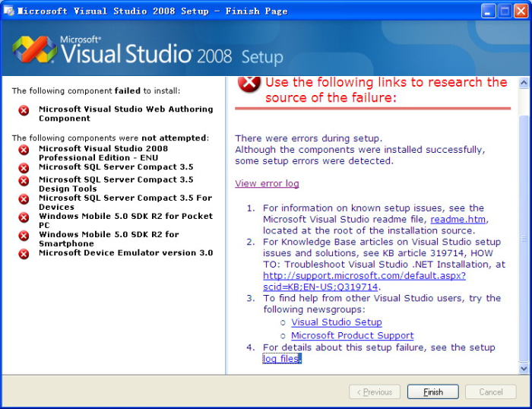Click the large red failure icon in the heading
Viewport: 532px width, 409px height.
[x=249, y=83]
